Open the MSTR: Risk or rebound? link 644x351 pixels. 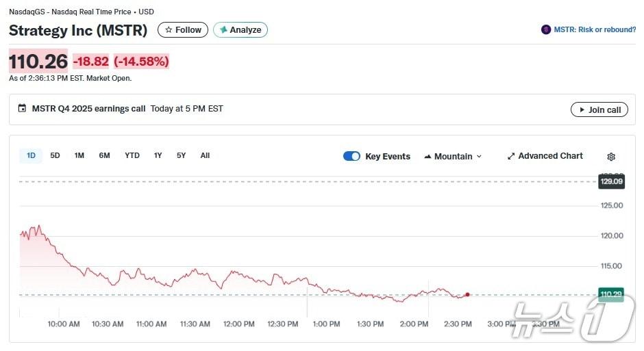pos(594,30)
